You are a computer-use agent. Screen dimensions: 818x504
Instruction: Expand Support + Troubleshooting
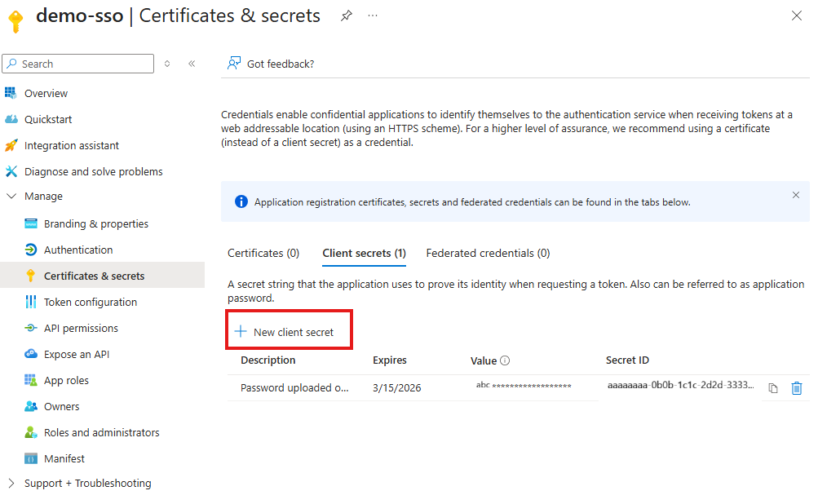[11, 483]
